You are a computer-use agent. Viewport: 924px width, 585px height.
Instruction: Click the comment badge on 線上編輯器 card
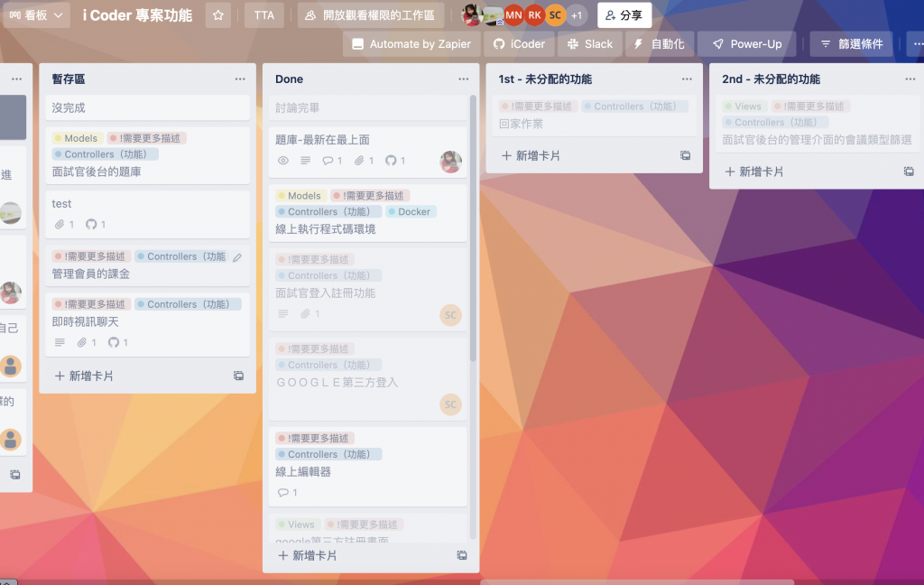click(x=288, y=492)
